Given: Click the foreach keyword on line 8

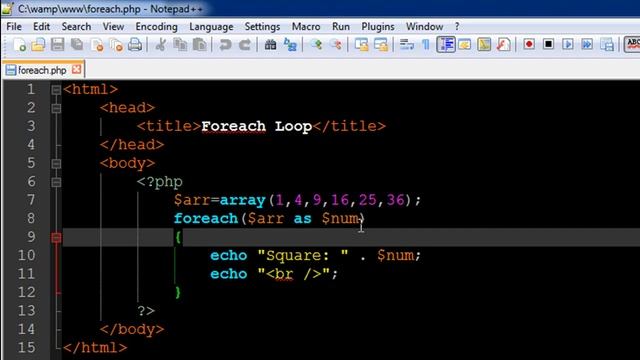Looking at the screenshot, I should (206, 218).
